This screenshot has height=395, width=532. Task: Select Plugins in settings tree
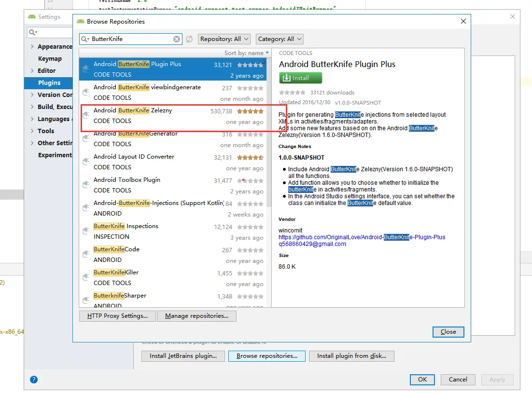(49, 83)
